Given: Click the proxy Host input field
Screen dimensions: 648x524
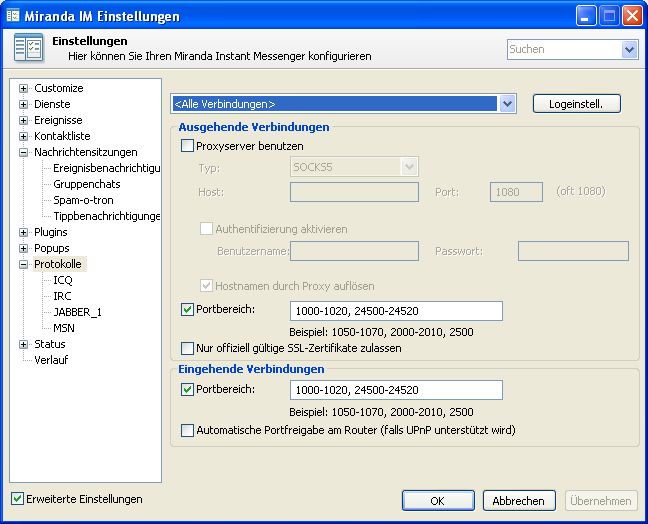Looking at the screenshot, I should click(354, 192).
